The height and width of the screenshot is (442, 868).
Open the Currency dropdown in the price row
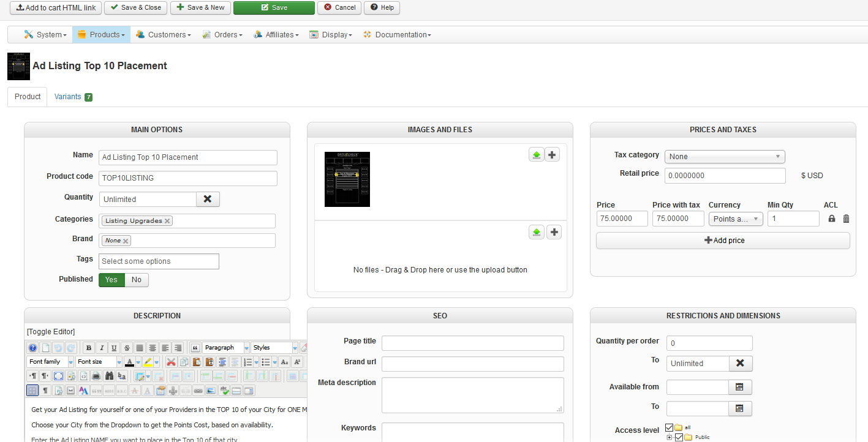point(735,219)
